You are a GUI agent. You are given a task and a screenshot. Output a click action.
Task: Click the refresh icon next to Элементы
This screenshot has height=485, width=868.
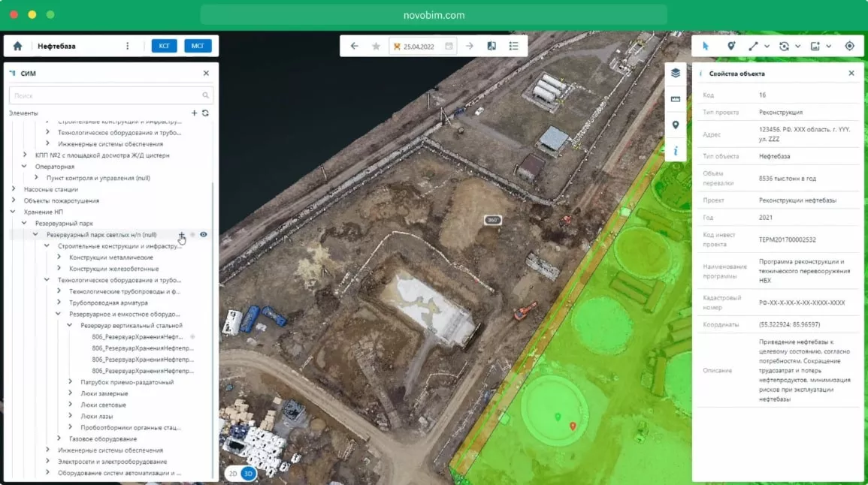pos(205,113)
